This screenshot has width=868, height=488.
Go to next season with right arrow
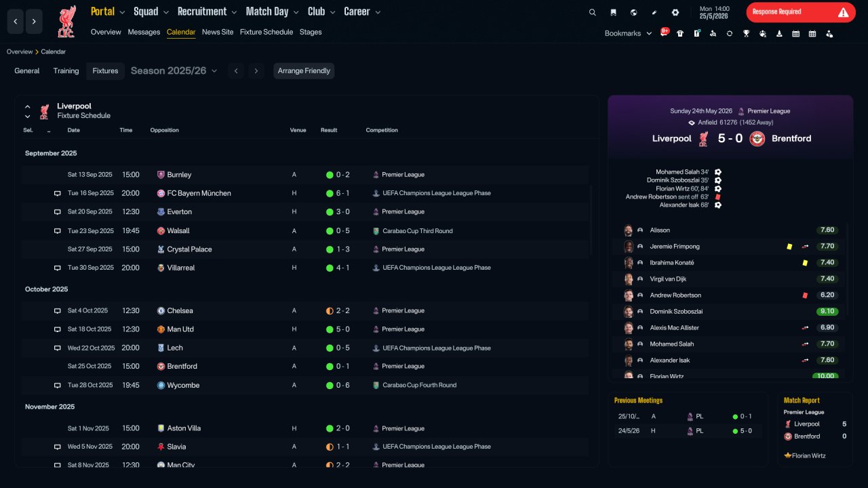click(x=256, y=70)
